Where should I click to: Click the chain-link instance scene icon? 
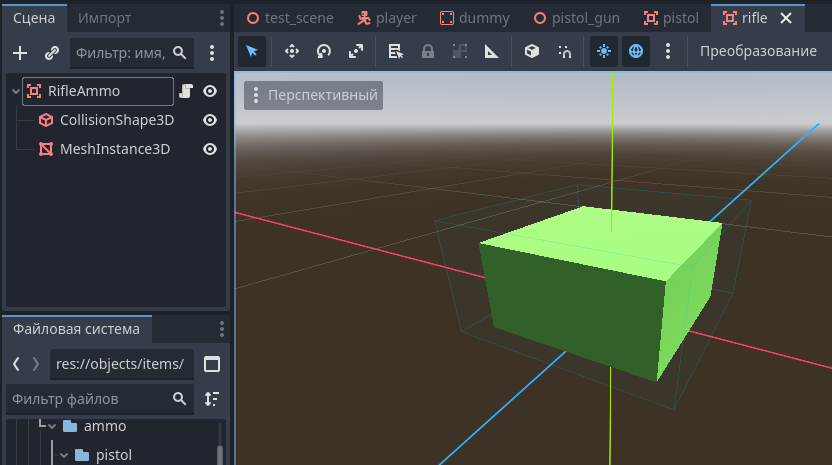pos(52,53)
